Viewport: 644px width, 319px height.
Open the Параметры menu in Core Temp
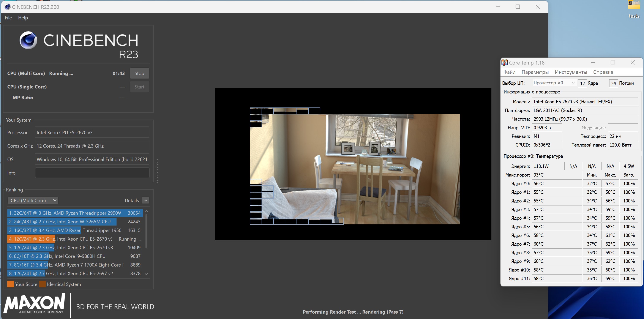pos(535,72)
